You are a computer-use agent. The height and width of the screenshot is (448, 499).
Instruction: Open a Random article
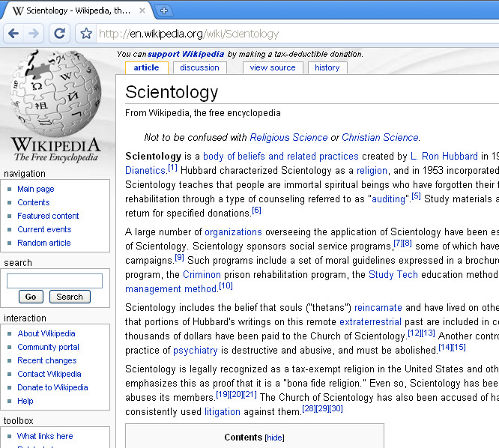44,243
